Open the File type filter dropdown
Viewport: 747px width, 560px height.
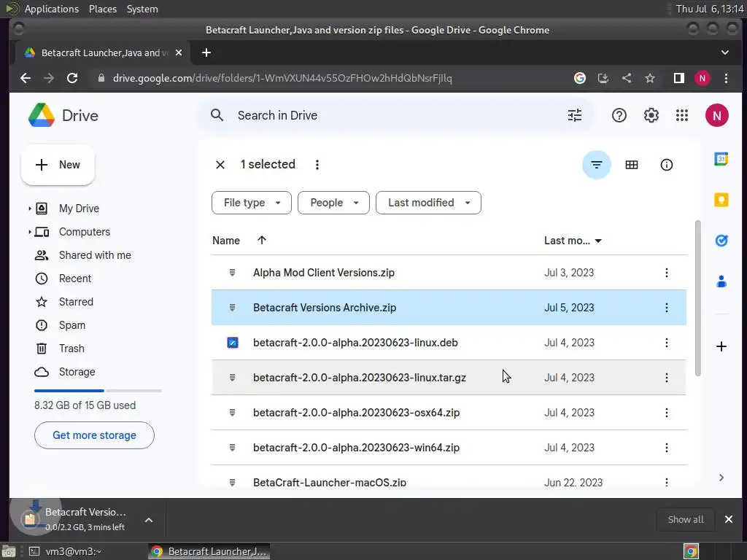[252, 203]
